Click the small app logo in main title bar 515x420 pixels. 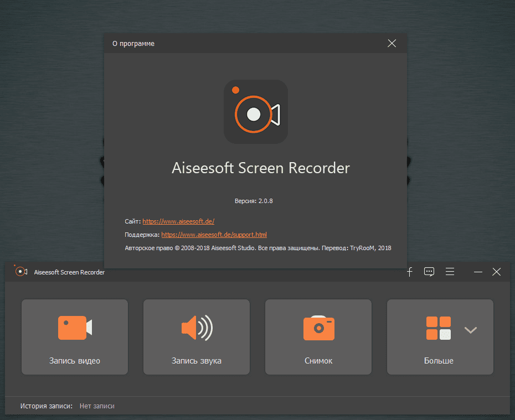pyautogui.click(x=20, y=271)
